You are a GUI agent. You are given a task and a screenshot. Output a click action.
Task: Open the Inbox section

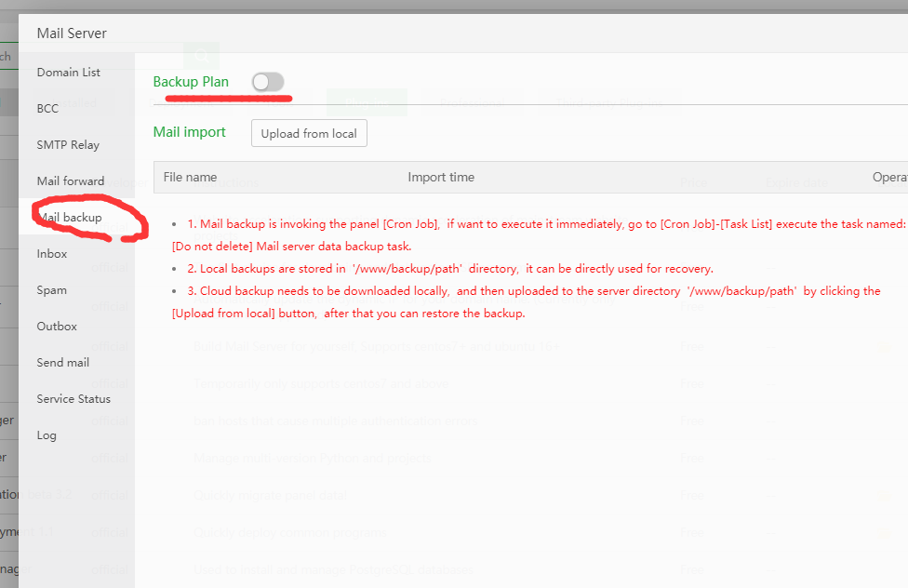pyautogui.click(x=51, y=254)
